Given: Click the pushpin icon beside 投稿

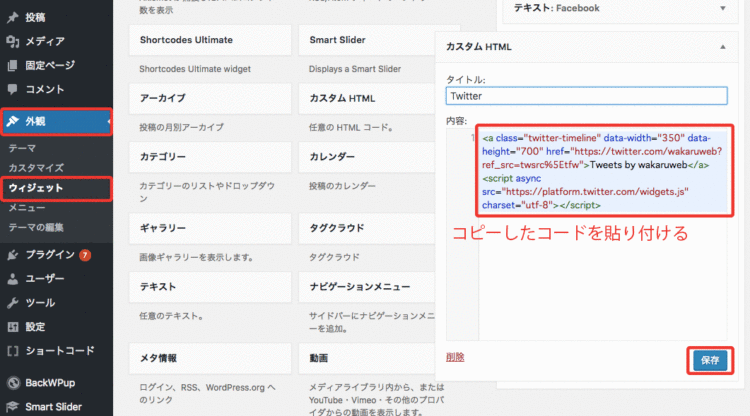Looking at the screenshot, I should coord(12,17).
